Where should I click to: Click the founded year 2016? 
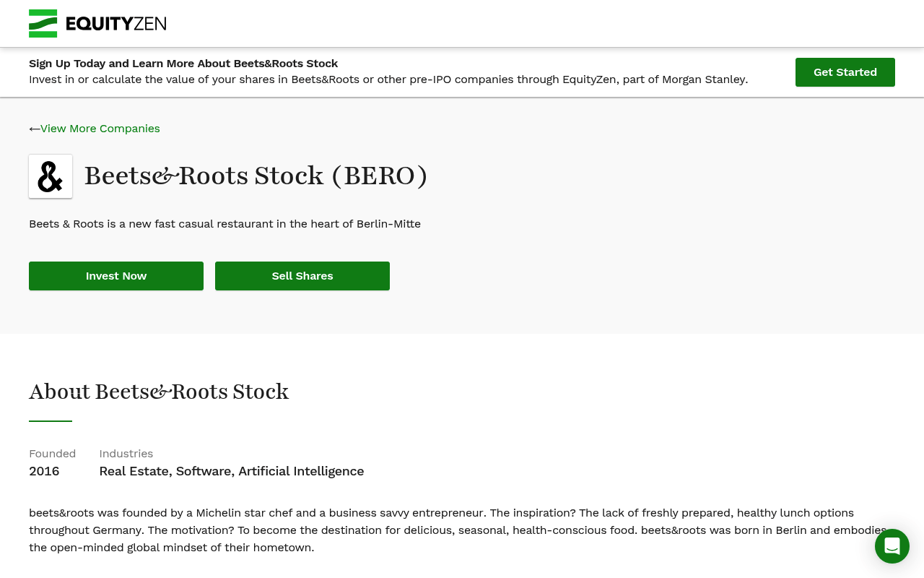tap(44, 471)
